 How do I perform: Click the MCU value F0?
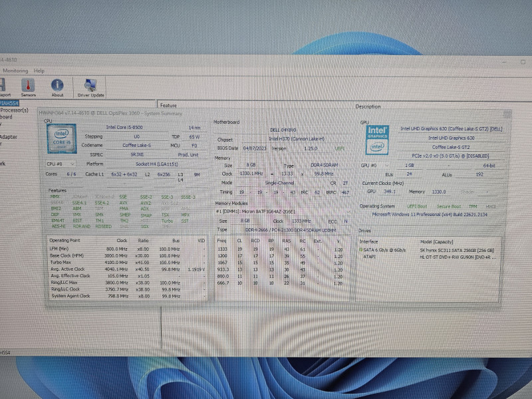[x=194, y=146]
